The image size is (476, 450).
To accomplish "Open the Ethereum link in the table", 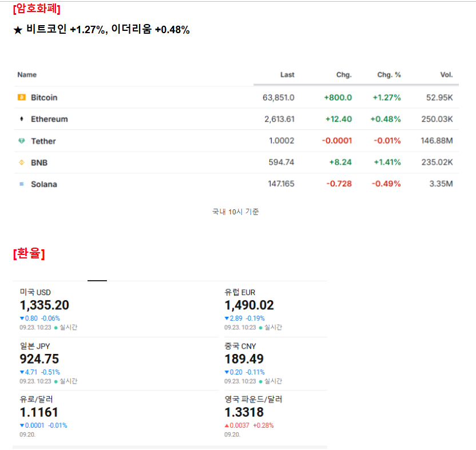I will [x=49, y=119].
